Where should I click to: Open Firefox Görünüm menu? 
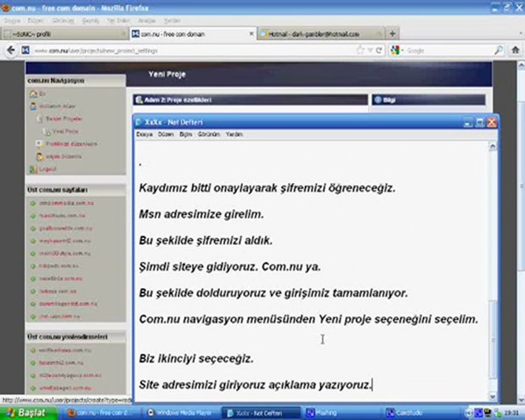point(63,21)
